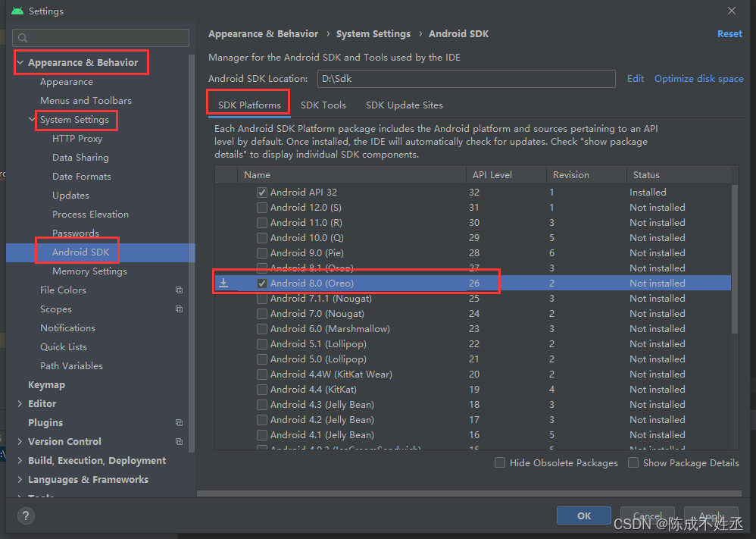Open Memory Settings
756x539 pixels.
[89, 271]
